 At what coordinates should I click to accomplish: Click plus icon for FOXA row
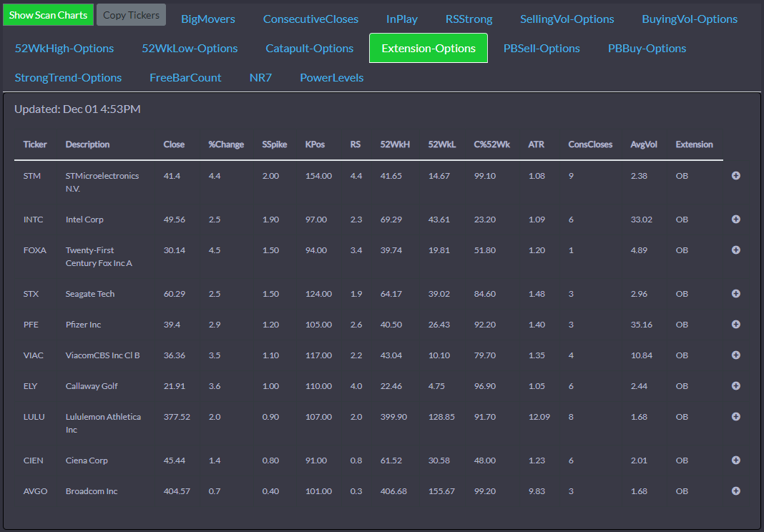click(x=736, y=250)
